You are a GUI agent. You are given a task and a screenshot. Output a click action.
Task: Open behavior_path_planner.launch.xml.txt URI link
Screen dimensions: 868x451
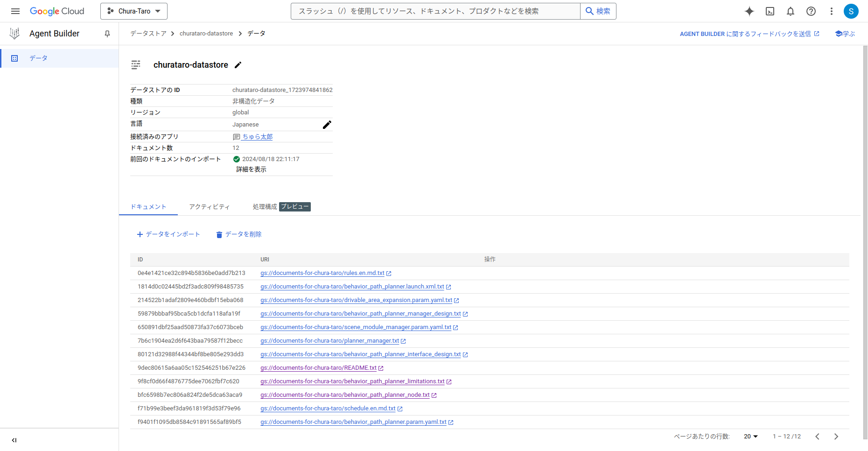coord(352,287)
